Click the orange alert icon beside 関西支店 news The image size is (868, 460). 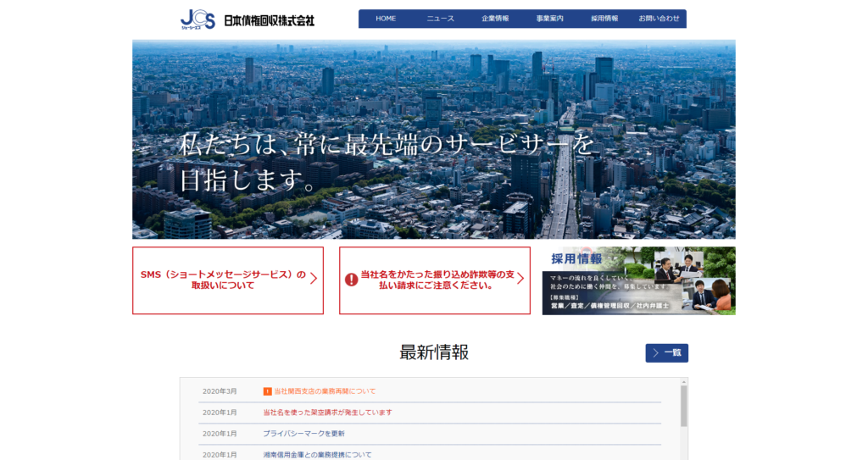tap(268, 391)
